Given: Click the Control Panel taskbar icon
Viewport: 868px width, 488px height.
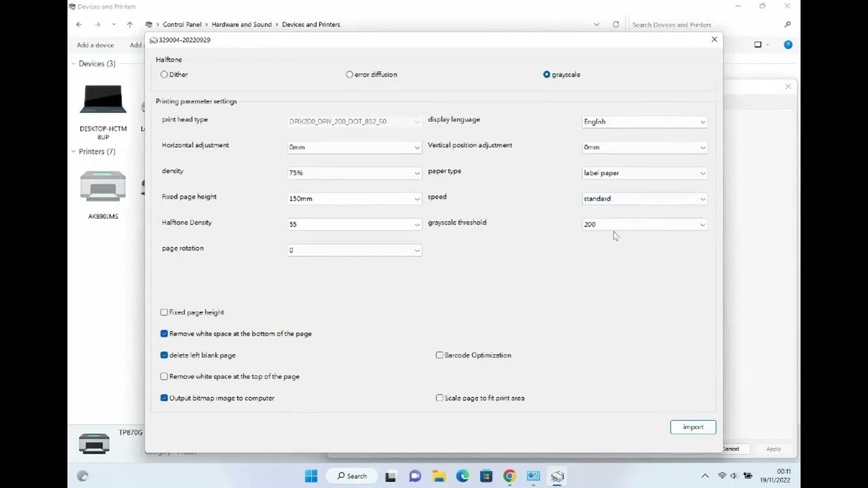Looking at the screenshot, I should tap(533, 476).
